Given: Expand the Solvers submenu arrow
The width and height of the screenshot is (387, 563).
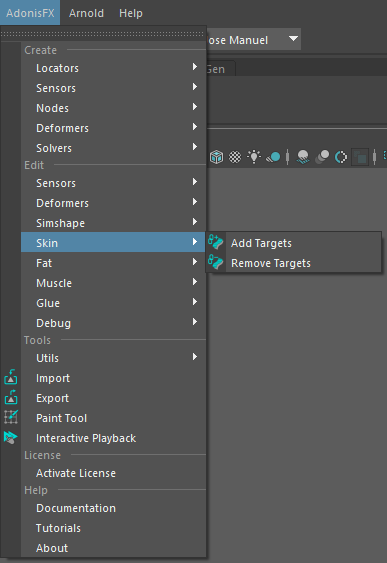Looking at the screenshot, I should (x=195, y=147).
